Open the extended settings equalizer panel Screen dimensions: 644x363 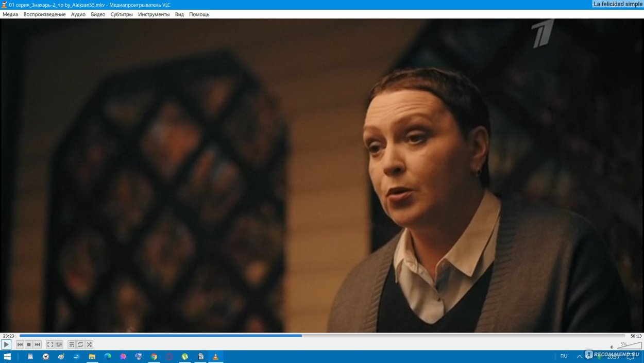(x=59, y=344)
